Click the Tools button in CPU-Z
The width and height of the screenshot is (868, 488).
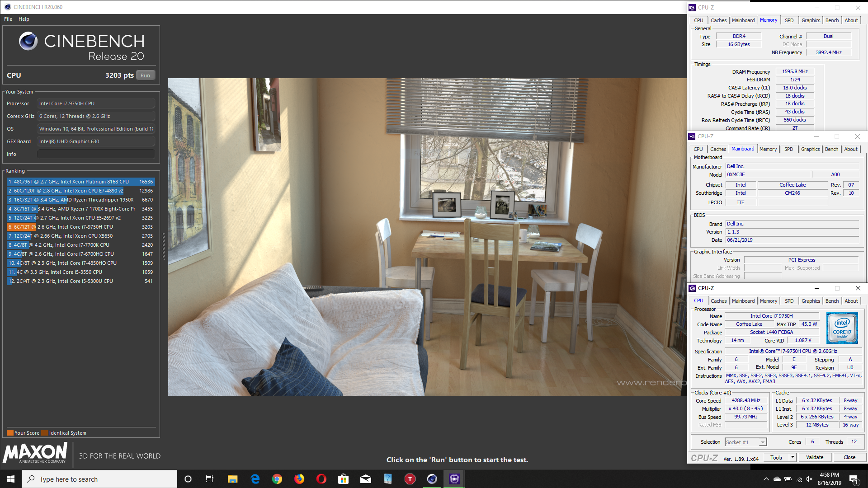coord(776,457)
